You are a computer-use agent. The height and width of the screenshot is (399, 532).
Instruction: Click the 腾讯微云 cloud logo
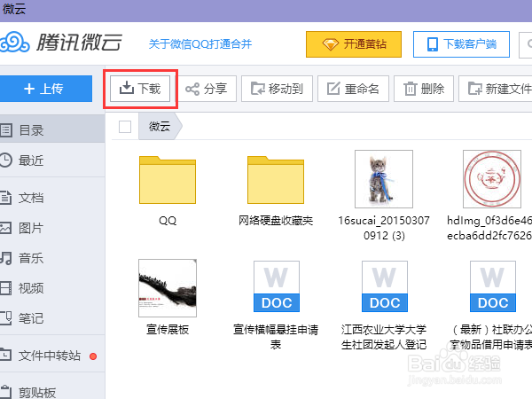(x=61, y=43)
